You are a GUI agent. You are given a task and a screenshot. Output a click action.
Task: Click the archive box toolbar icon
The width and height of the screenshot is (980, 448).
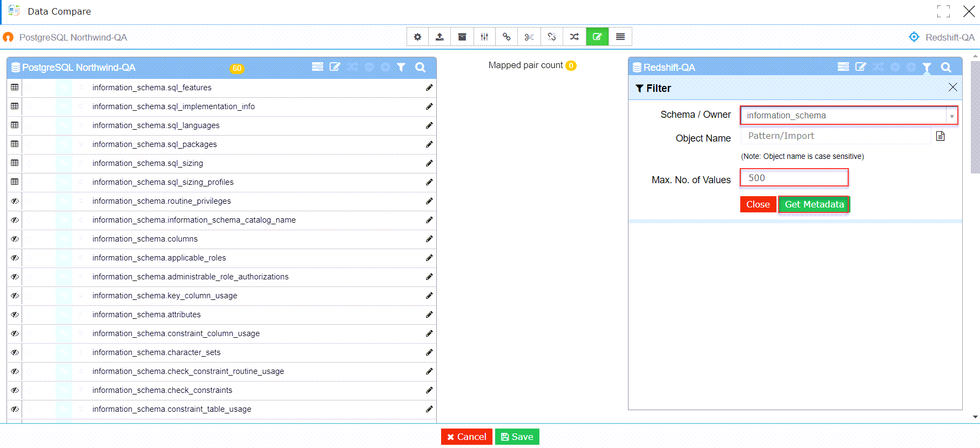pyautogui.click(x=462, y=37)
